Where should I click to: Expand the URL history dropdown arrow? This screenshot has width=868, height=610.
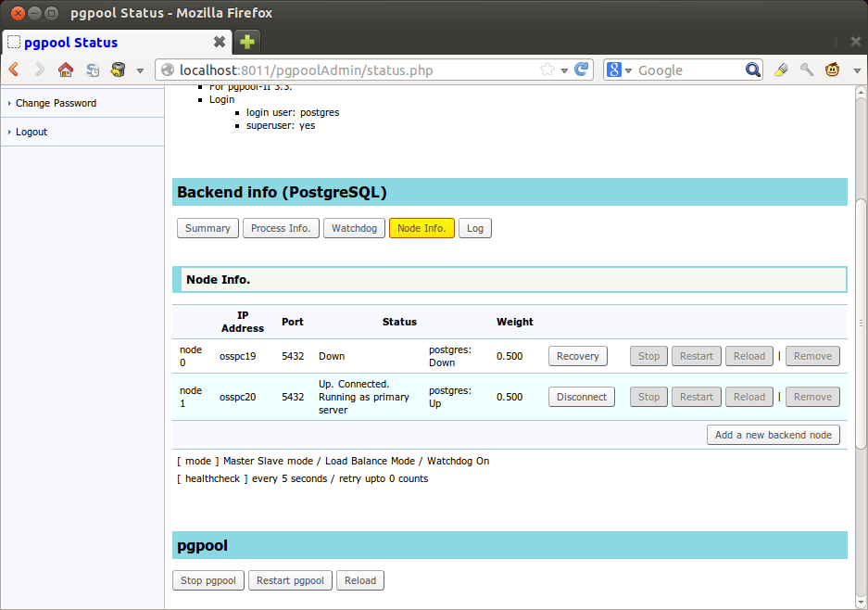click(564, 70)
